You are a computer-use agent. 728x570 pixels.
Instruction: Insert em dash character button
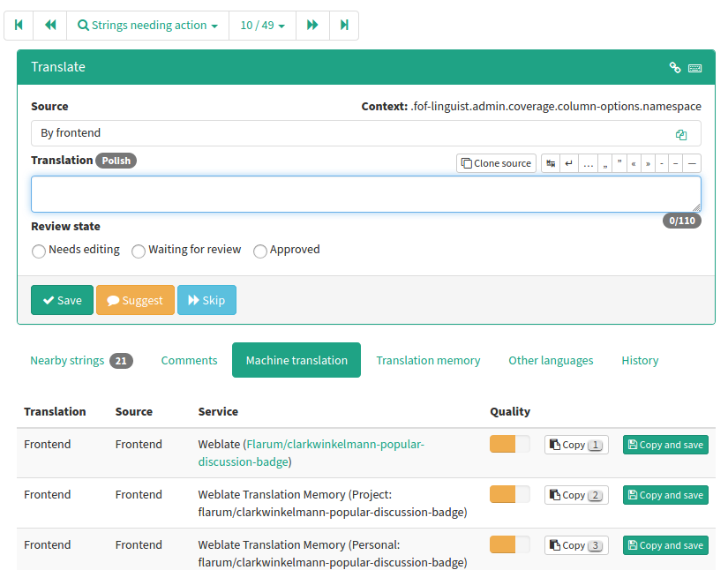click(692, 163)
